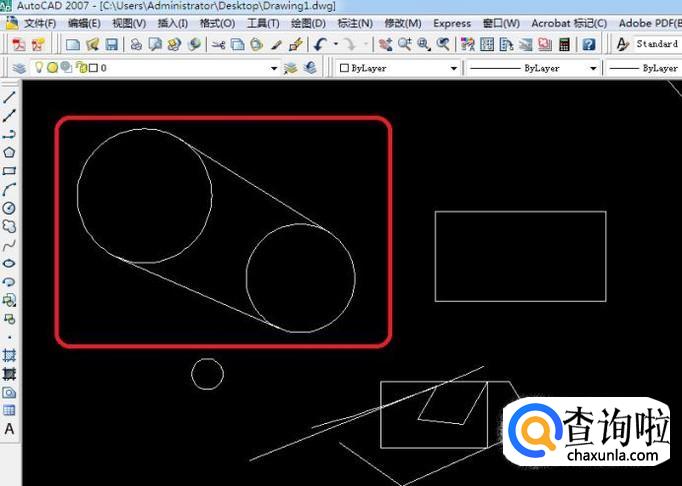
Task: Select the Ellipse Arc tool
Action: point(9,282)
